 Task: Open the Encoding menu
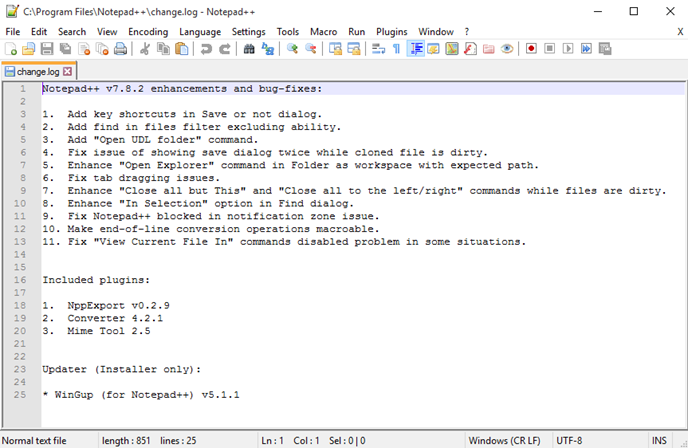(148, 32)
